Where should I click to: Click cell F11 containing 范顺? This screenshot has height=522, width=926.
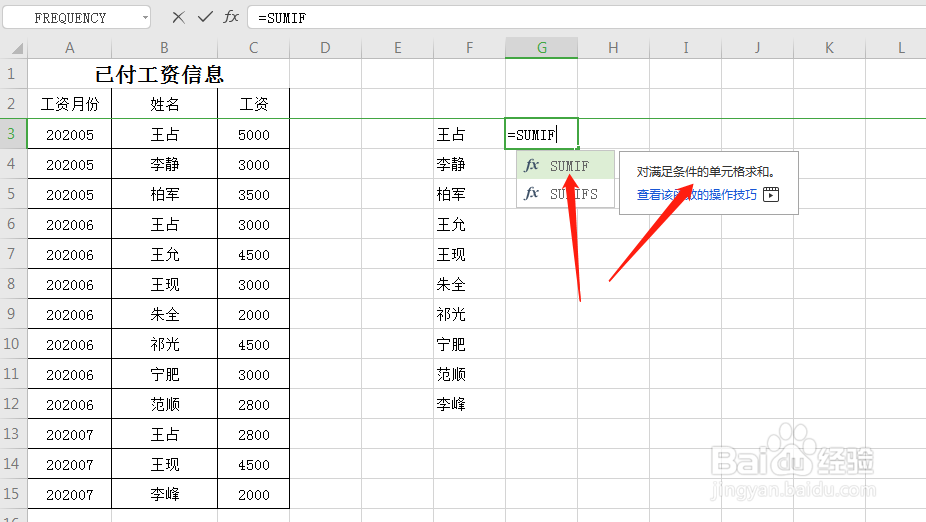[x=469, y=374]
